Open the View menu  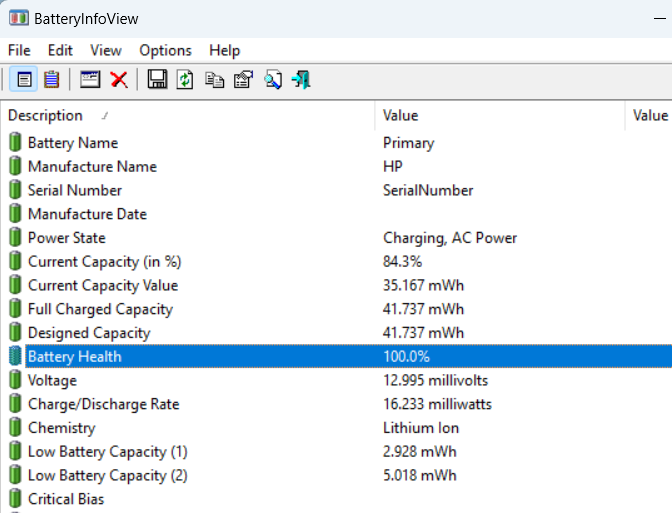(106, 50)
